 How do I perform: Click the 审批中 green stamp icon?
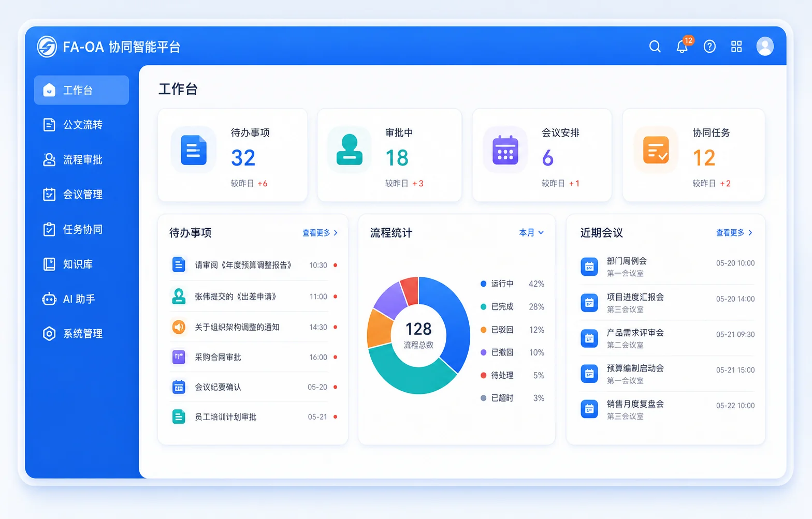pyautogui.click(x=350, y=150)
